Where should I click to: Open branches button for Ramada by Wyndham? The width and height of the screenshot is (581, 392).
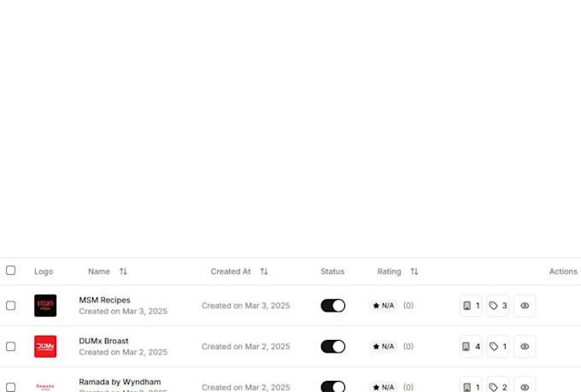(471, 384)
